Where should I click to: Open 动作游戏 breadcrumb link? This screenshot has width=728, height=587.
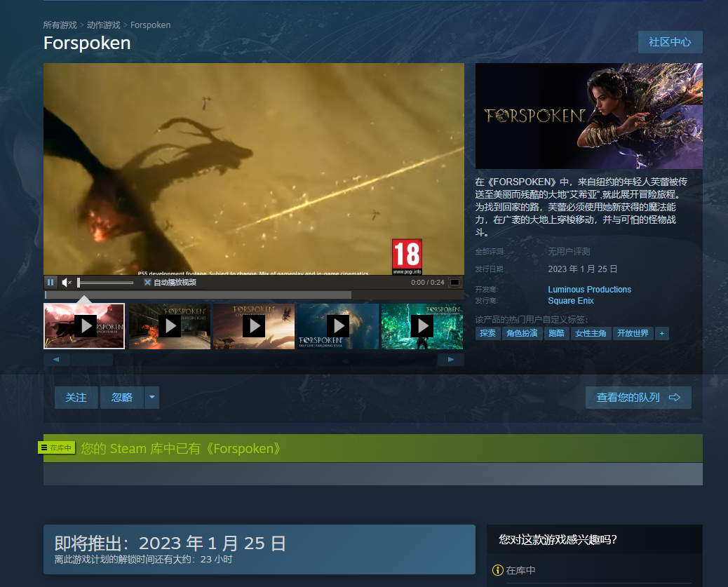tap(104, 25)
